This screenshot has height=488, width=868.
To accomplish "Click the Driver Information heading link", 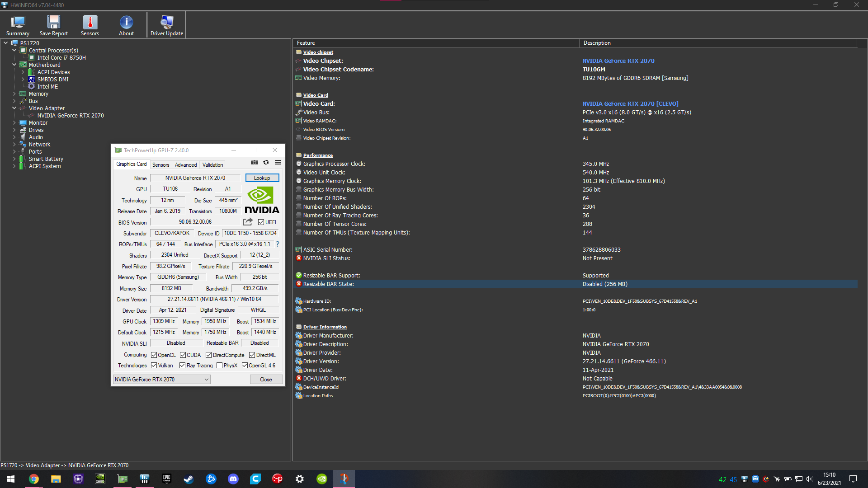I will tap(325, 327).
